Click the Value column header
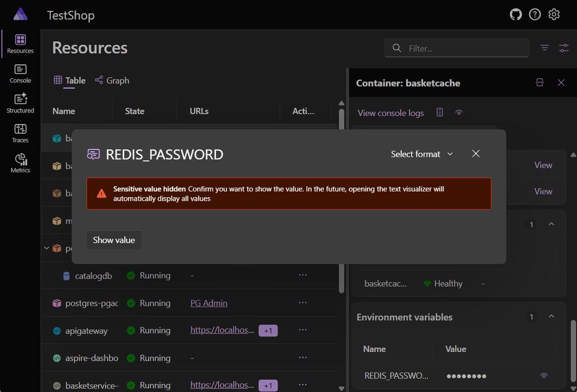The width and height of the screenshot is (577, 392). [x=456, y=349]
